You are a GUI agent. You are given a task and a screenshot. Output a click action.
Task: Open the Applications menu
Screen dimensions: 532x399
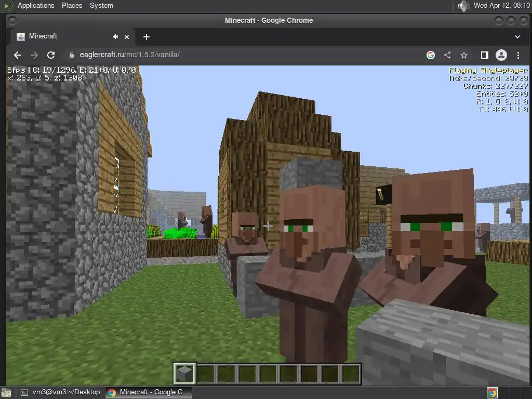click(36, 5)
